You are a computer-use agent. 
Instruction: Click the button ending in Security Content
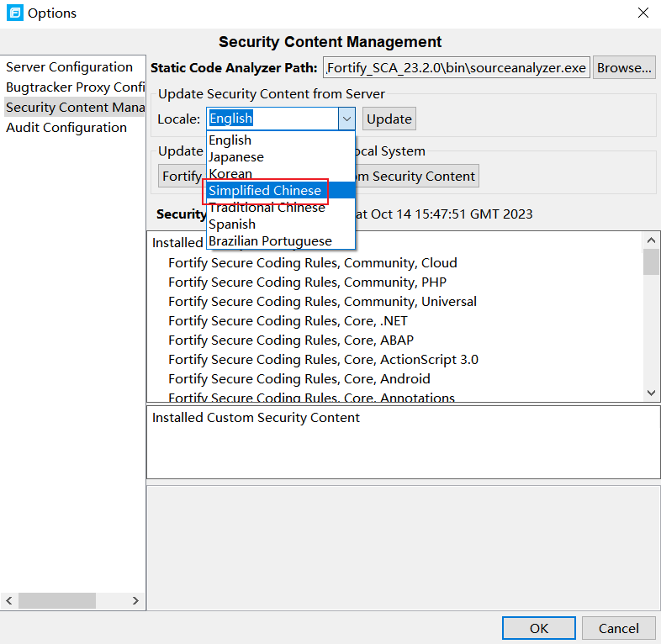pos(417,176)
